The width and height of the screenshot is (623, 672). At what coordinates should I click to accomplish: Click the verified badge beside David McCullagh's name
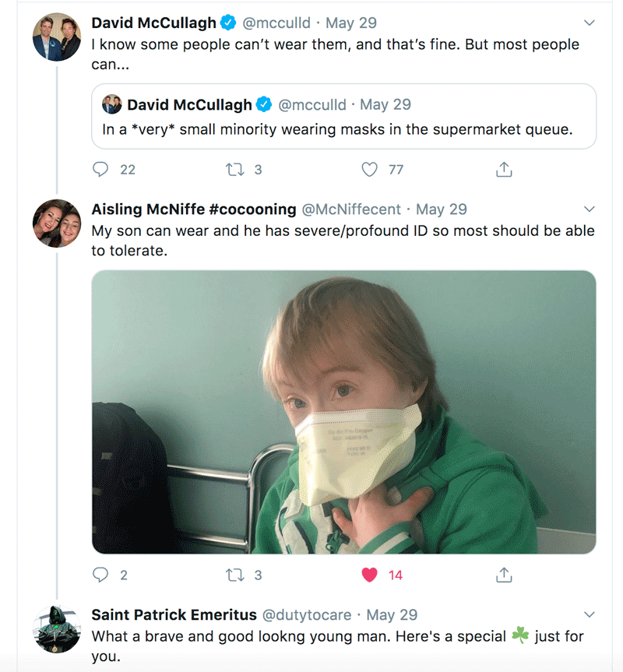[228, 23]
